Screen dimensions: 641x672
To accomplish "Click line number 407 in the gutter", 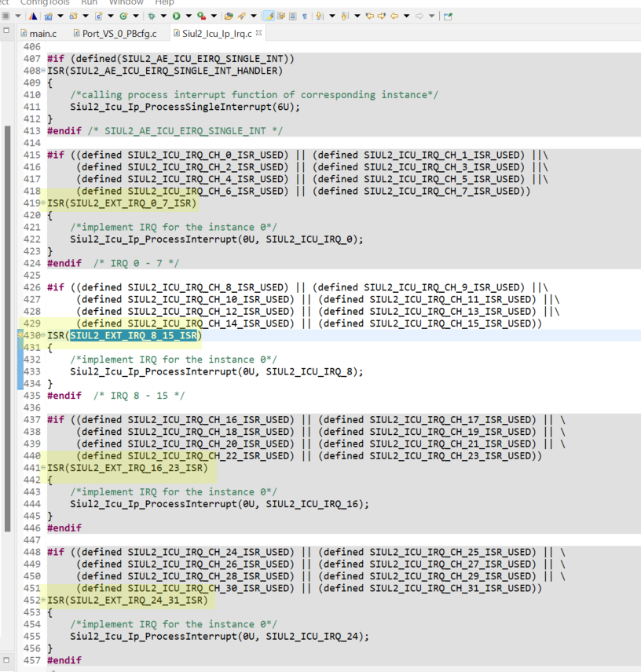I will point(32,59).
